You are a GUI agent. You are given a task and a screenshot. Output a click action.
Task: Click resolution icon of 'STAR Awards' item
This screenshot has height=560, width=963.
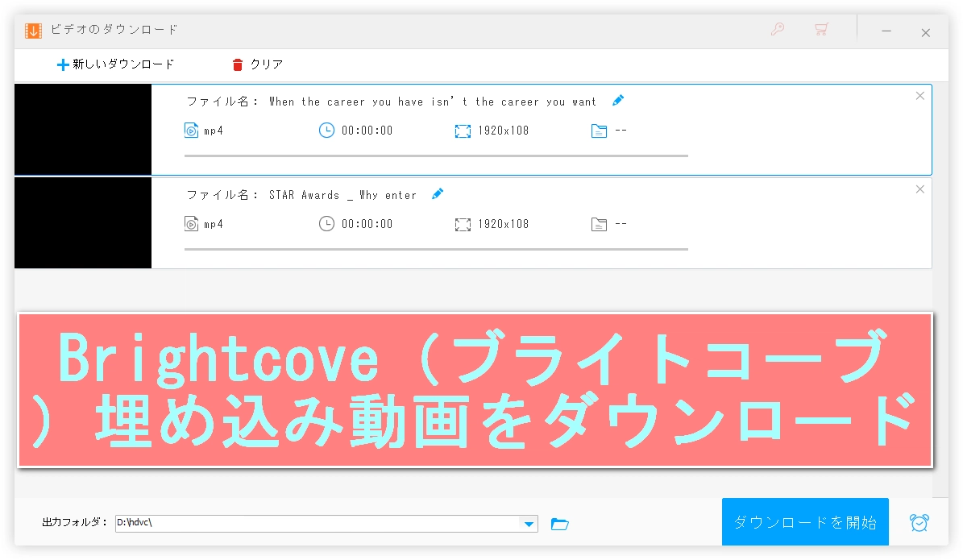(x=463, y=224)
